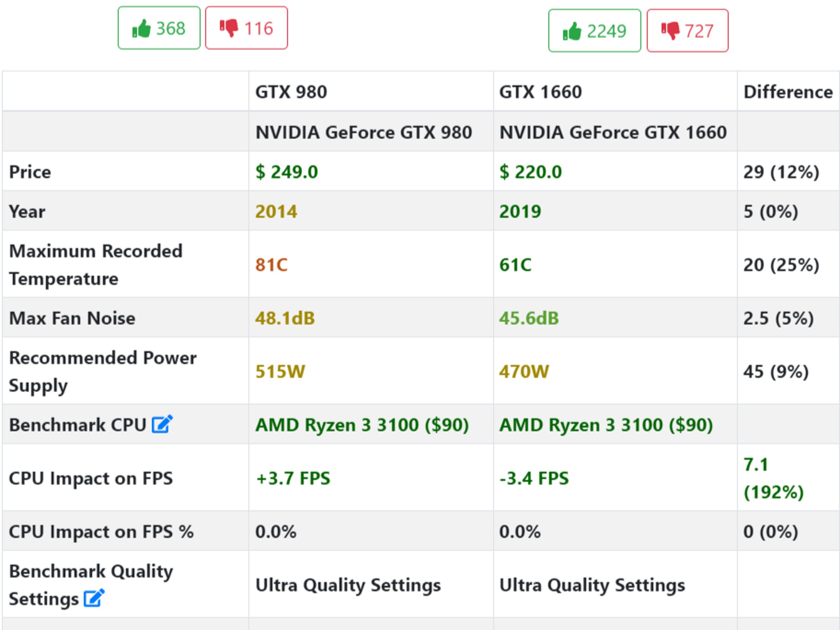The height and width of the screenshot is (630, 840).
Task: Downvote the GTX 1660 with 727 dislikes
Action: [687, 31]
